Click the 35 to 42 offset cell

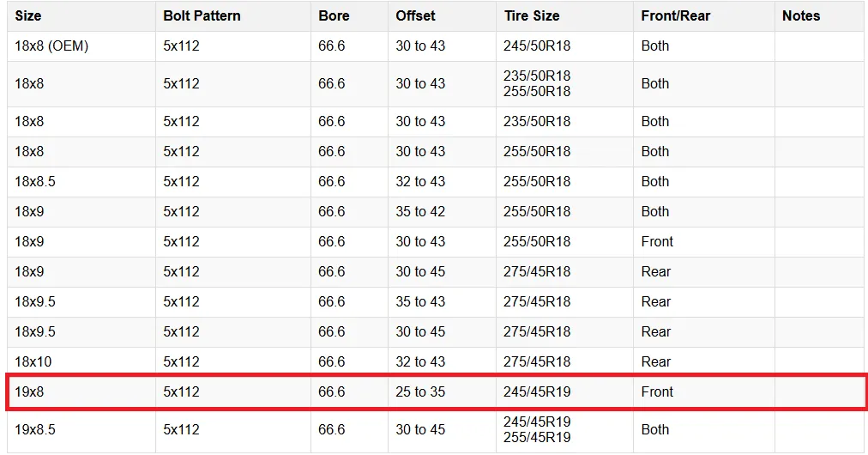(420, 212)
